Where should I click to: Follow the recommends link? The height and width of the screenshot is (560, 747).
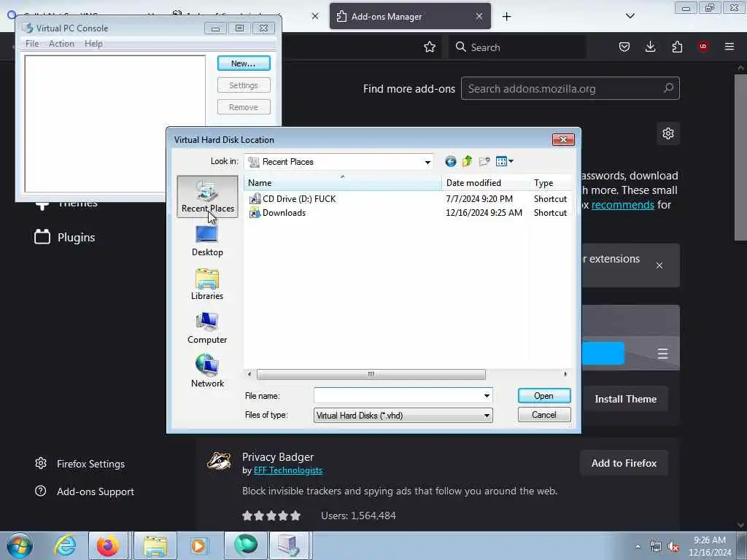tap(623, 205)
